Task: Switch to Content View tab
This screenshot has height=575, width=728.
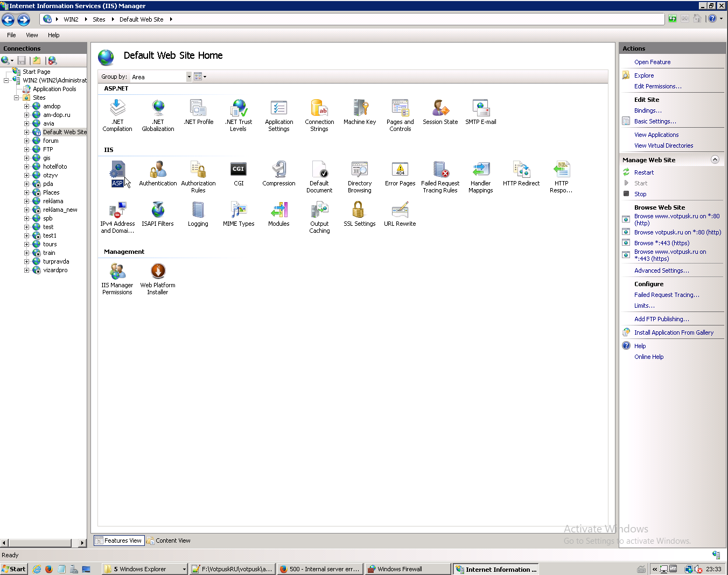Action: (x=169, y=541)
